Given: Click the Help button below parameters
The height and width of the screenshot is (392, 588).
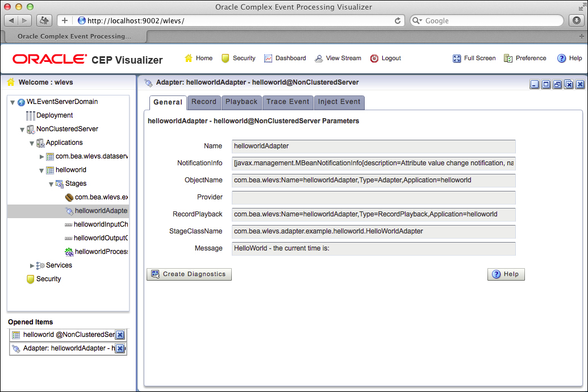Looking at the screenshot, I should pyautogui.click(x=506, y=274).
